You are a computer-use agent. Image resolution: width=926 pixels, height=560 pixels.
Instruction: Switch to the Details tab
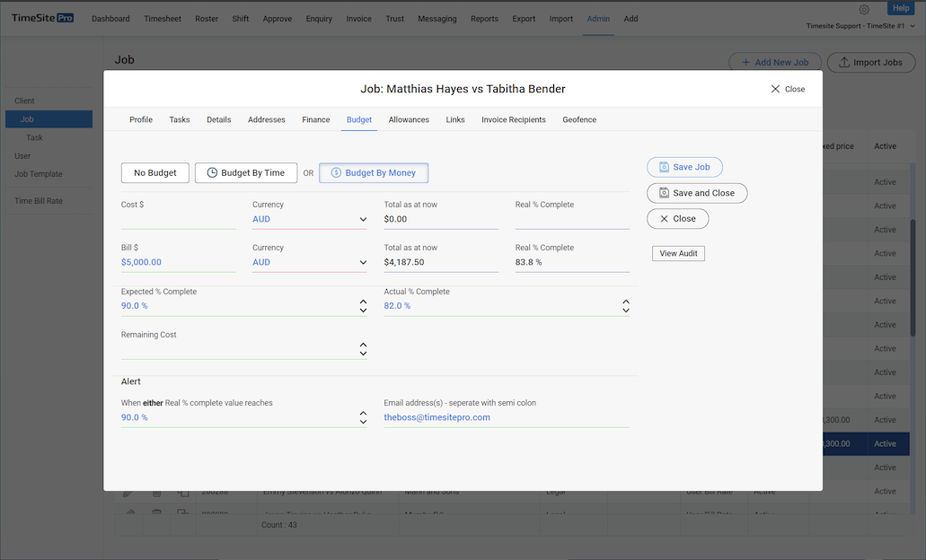tap(218, 119)
